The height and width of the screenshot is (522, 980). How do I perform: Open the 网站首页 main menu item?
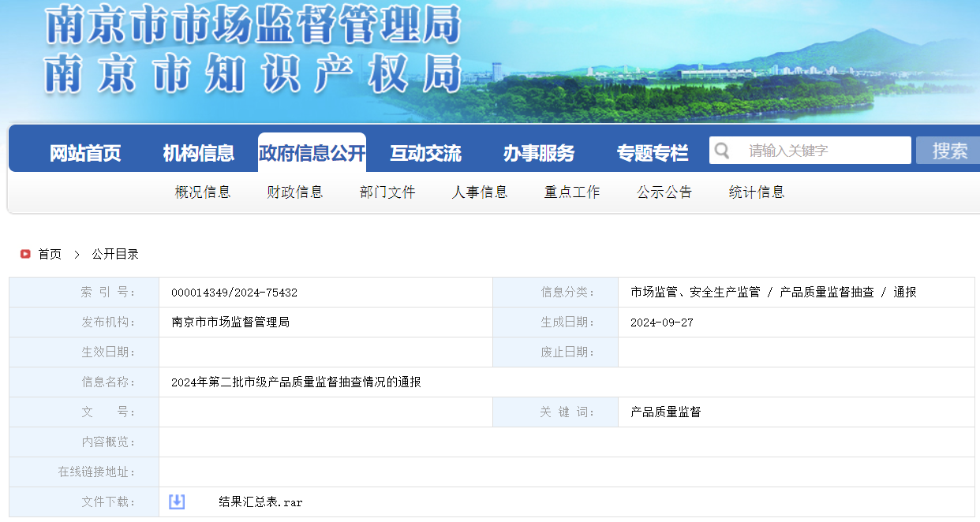(x=85, y=153)
